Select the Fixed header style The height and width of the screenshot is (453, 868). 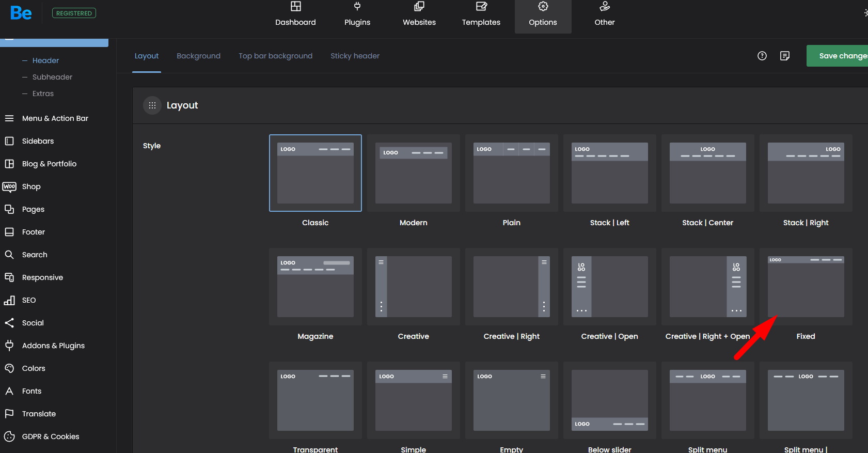pyautogui.click(x=806, y=287)
